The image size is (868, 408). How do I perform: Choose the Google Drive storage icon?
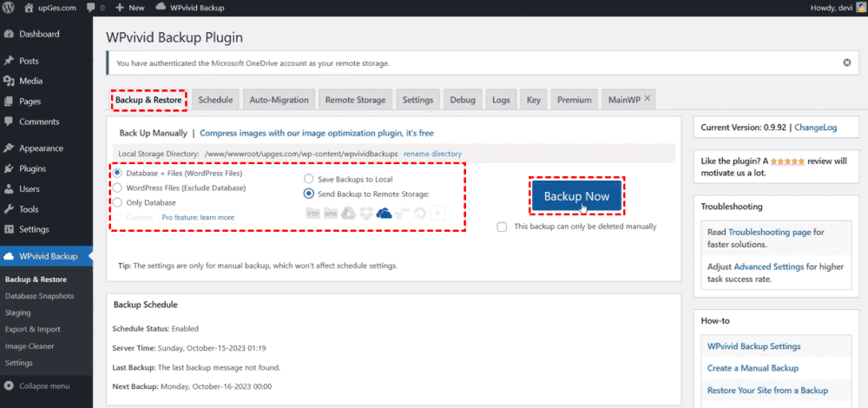tap(347, 213)
